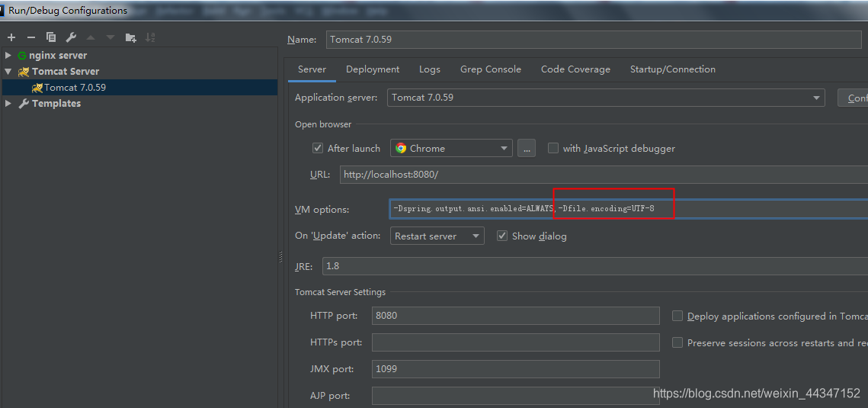Move configuration up with up arrow
Viewport: 868px width, 408px height.
(x=91, y=37)
